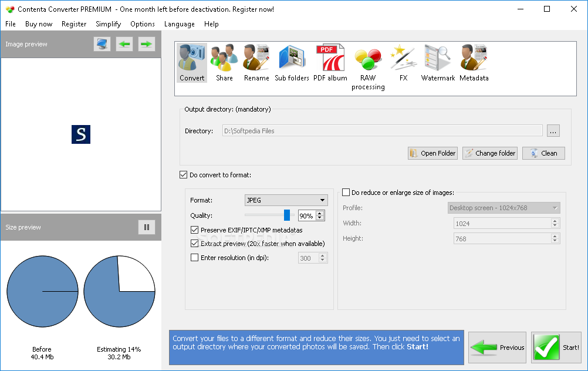Screen dimensions: 588x371
Task: Increase Width value spinner up
Action: [x=555, y=221]
